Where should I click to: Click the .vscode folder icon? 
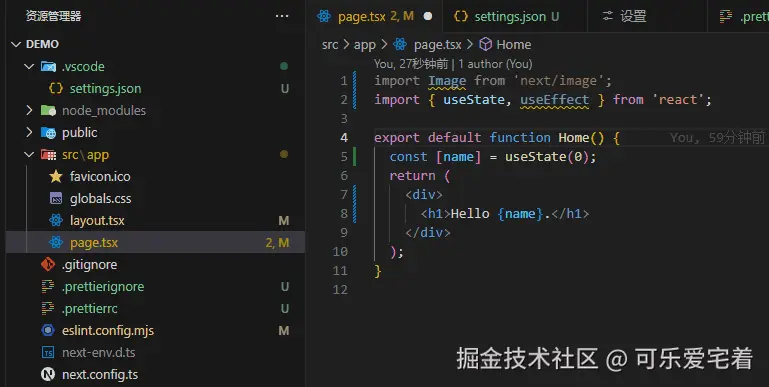pyautogui.click(x=48, y=66)
